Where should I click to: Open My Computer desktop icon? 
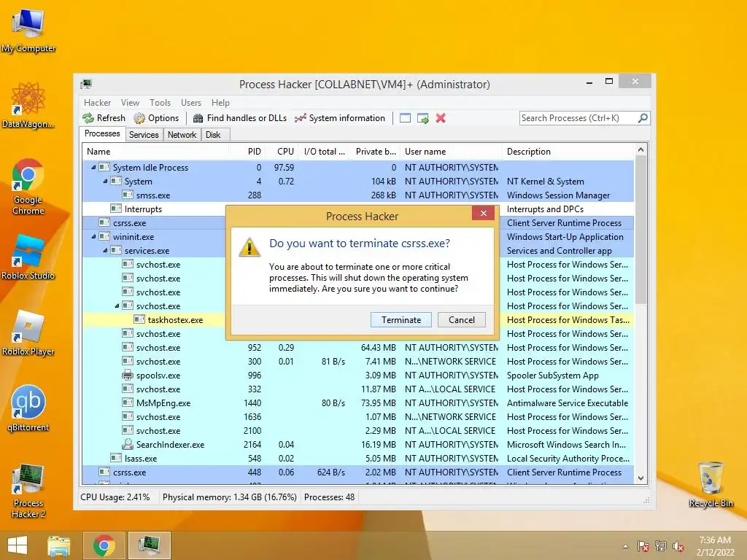pyautogui.click(x=28, y=30)
